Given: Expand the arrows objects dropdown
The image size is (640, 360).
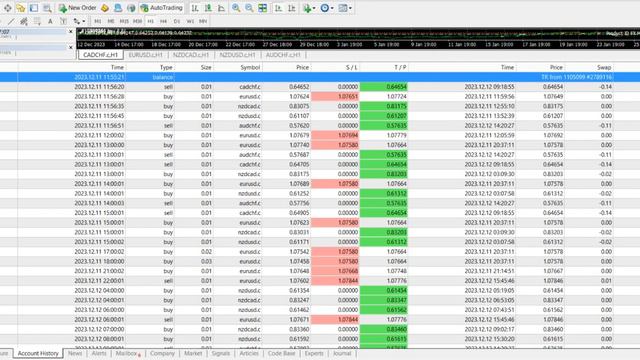Looking at the screenshot, I should pyautogui.click(x=84, y=21).
